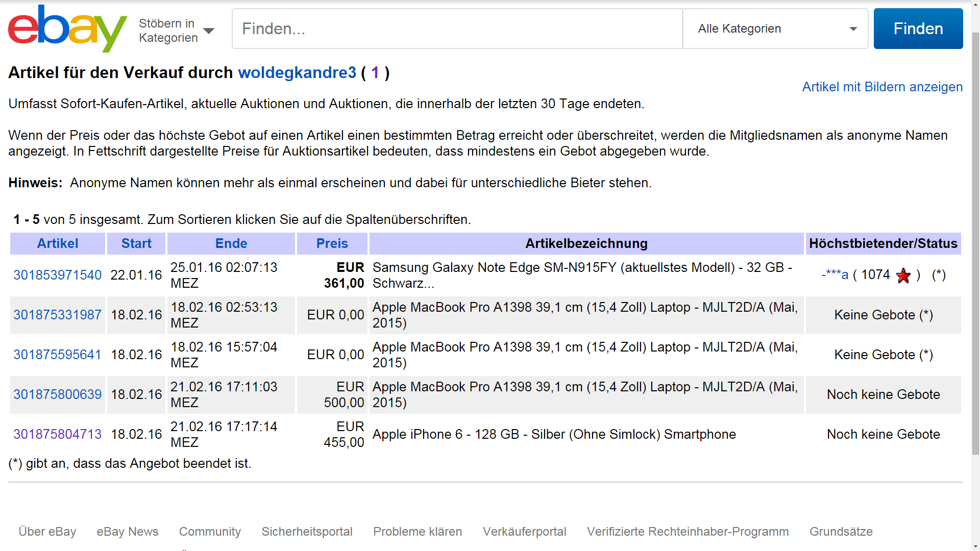The image size is (980, 551).
Task: Sort by the Start column header
Action: [136, 244]
